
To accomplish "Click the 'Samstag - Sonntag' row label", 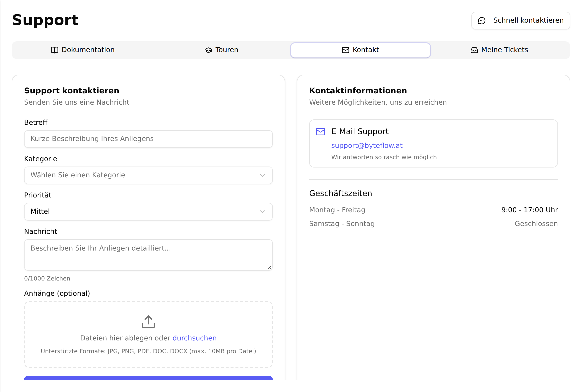I will tap(342, 224).
